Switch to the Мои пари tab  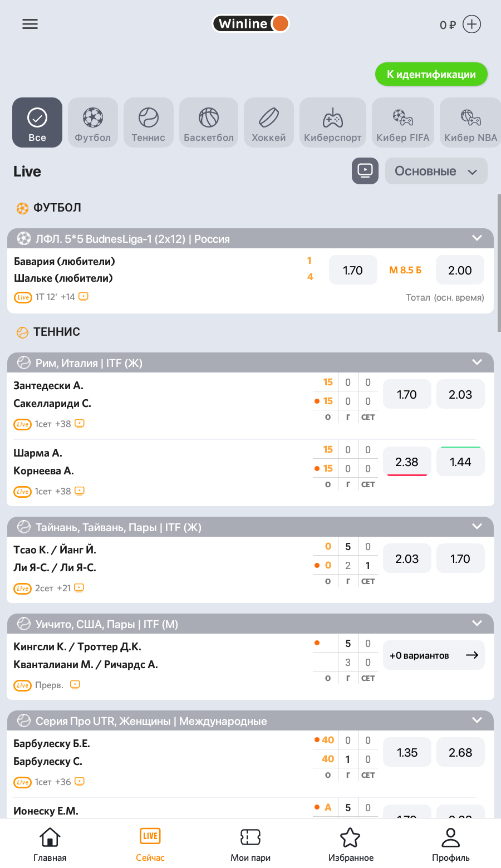click(x=250, y=844)
